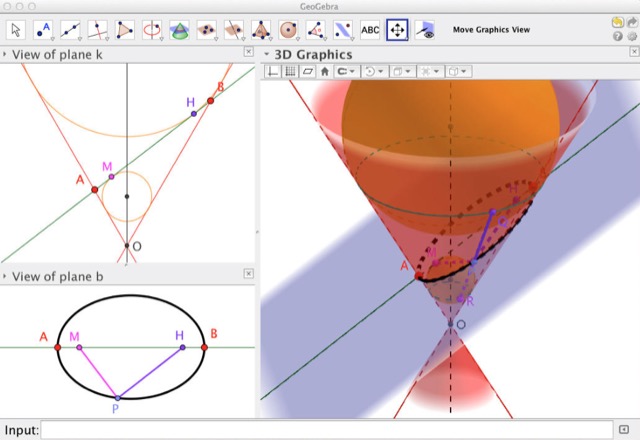Select the ABC text tool
This screenshot has height=440, width=640.
click(370, 30)
